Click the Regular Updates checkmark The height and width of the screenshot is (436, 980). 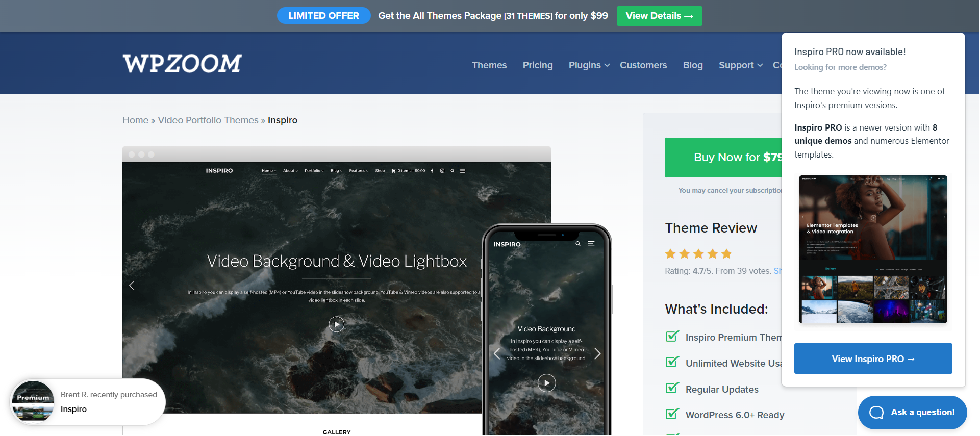[672, 389]
